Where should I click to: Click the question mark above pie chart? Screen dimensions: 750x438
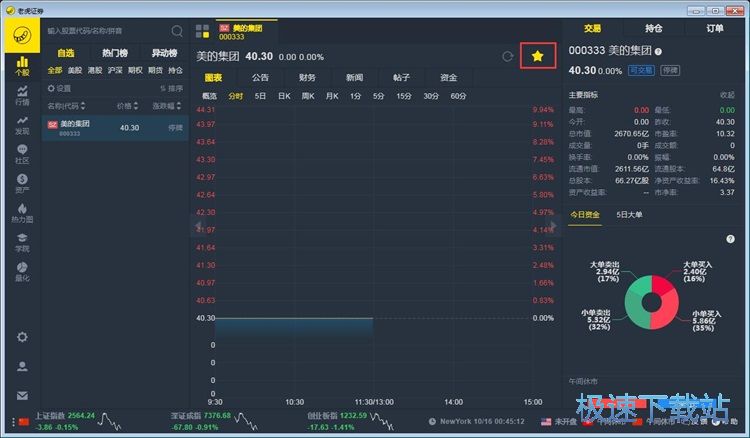click(730, 239)
